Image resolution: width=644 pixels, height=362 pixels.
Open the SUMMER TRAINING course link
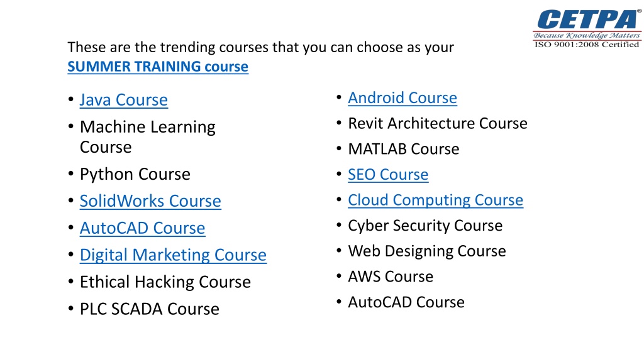158,67
